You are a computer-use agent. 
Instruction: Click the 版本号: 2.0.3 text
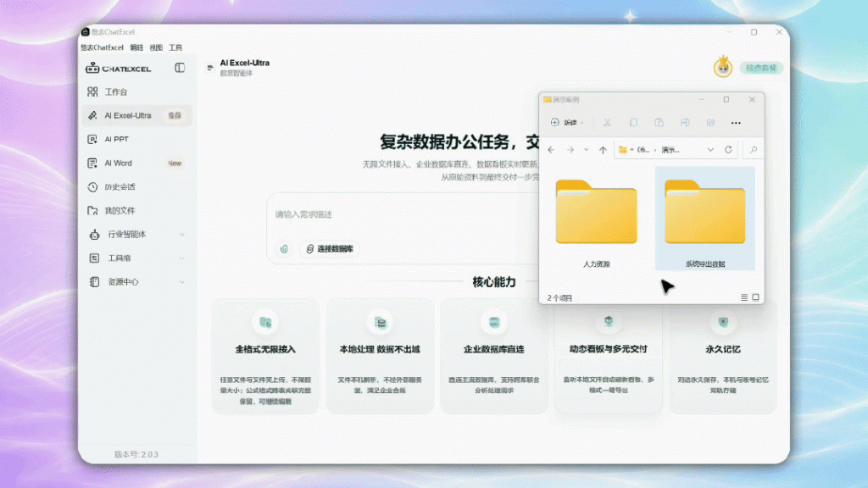136,454
